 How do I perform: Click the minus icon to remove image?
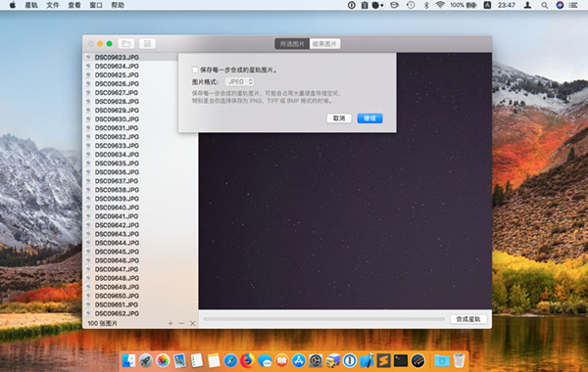[181, 323]
